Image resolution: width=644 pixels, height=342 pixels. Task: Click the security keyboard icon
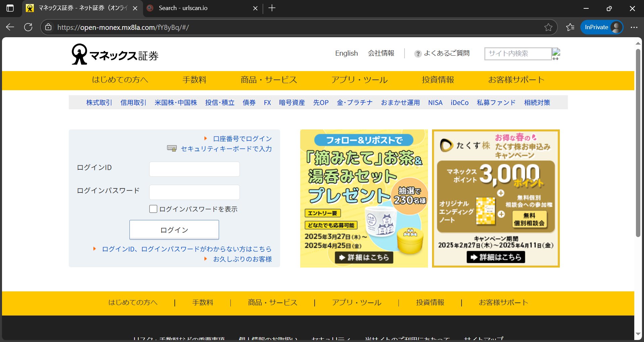click(172, 148)
